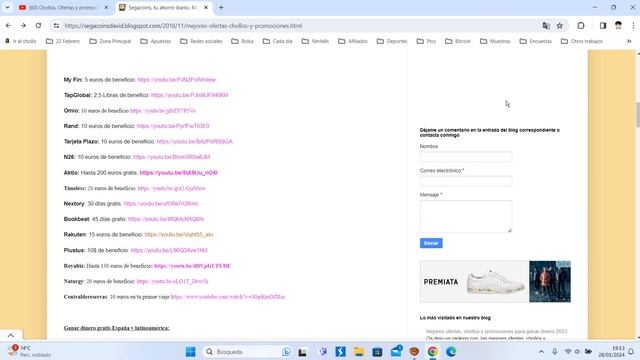The height and width of the screenshot is (360, 640).
Task: Select the Segacoins blog tab
Action: click(x=163, y=8)
